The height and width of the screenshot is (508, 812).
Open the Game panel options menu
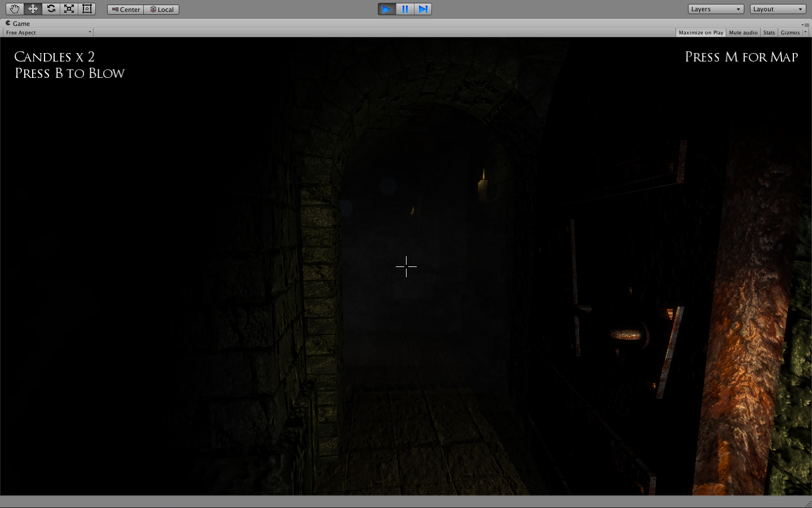tap(805, 24)
